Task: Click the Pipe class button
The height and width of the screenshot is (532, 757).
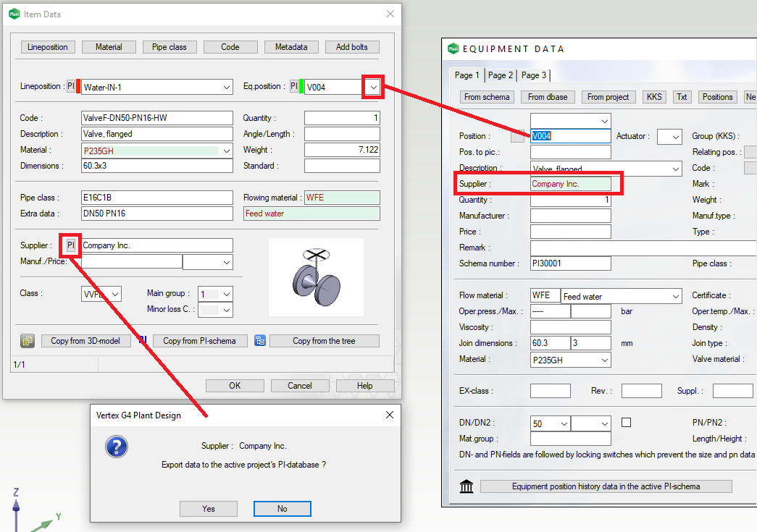Action: point(169,47)
